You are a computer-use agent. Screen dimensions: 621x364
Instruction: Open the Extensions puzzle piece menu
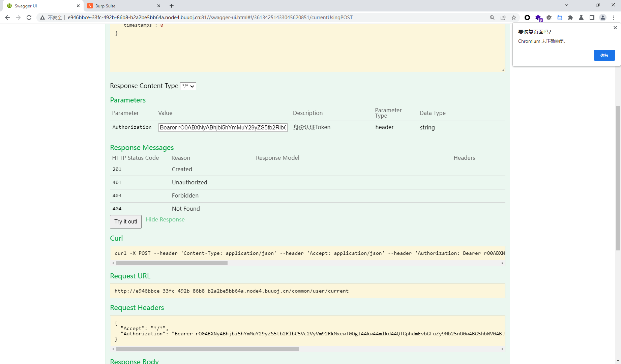pyautogui.click(x=570, y=18)
